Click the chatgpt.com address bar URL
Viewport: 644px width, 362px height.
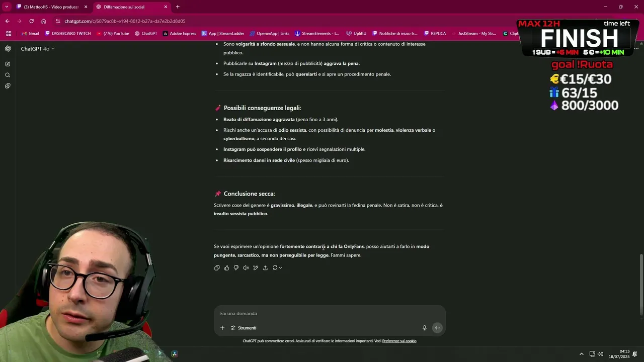pyautogui.click(x=125, y=21)
